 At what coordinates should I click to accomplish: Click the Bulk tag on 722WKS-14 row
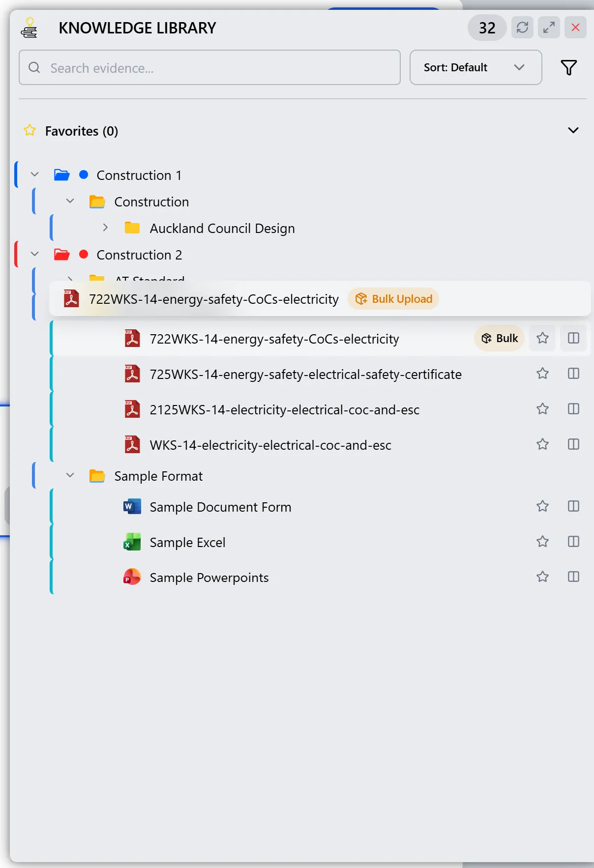point(500,338)
